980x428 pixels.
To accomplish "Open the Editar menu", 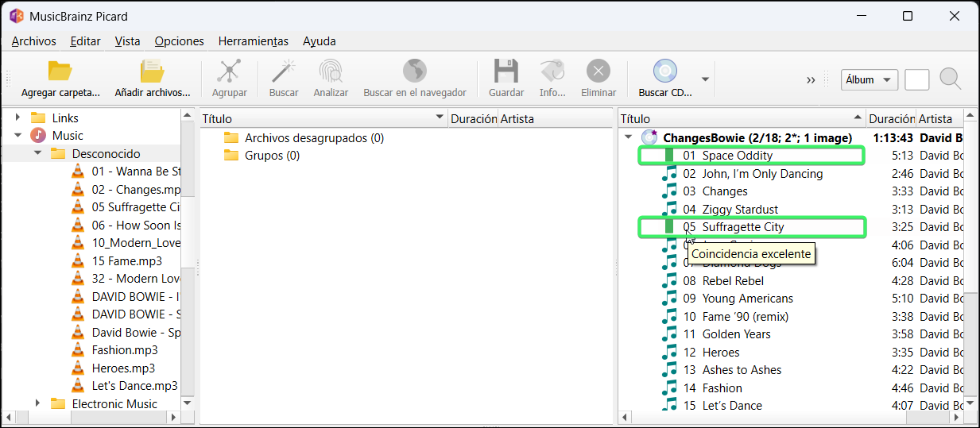I will 85,41.
